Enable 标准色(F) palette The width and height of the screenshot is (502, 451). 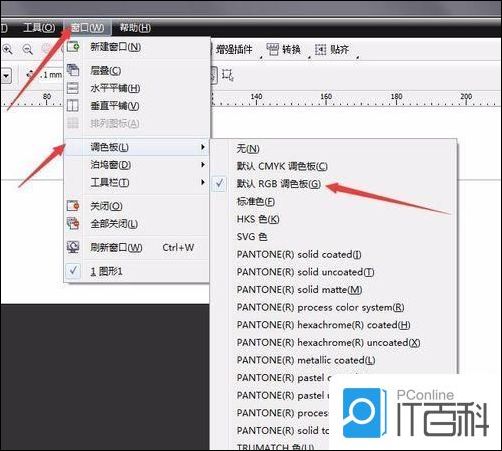click(x=334, y=201)
